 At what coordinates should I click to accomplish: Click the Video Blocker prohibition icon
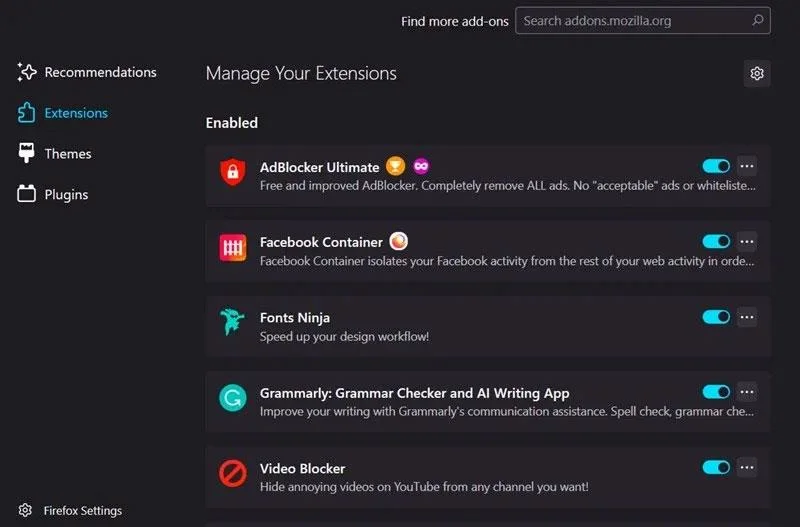click(x=233, y=473)
